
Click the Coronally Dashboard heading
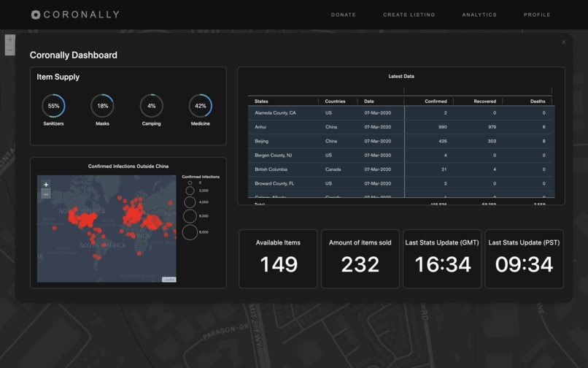(74, 55)
